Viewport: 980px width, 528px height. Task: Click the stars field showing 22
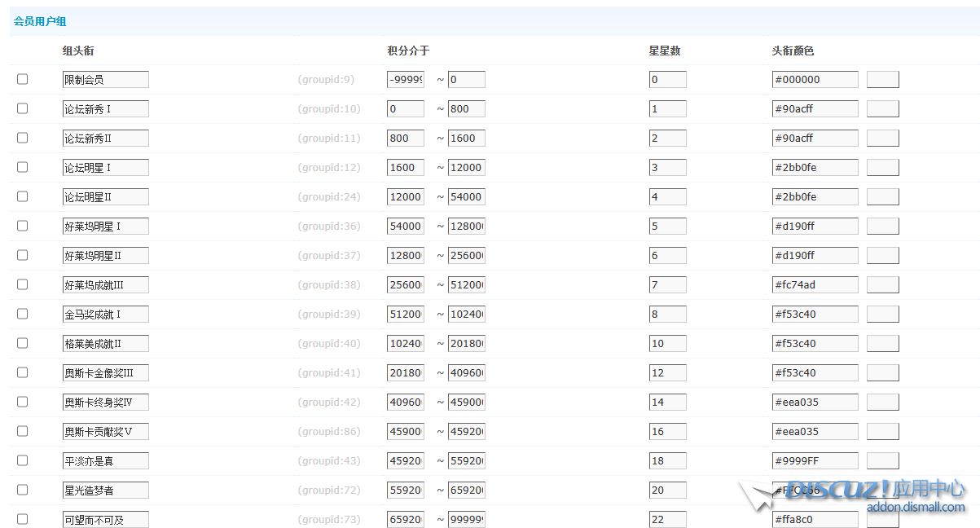(x=667, y=519)
